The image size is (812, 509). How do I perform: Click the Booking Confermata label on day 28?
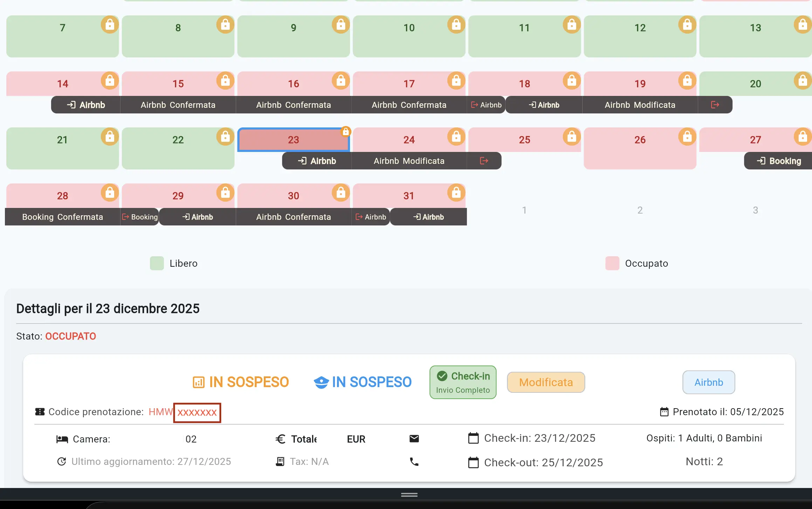point(62,217)
